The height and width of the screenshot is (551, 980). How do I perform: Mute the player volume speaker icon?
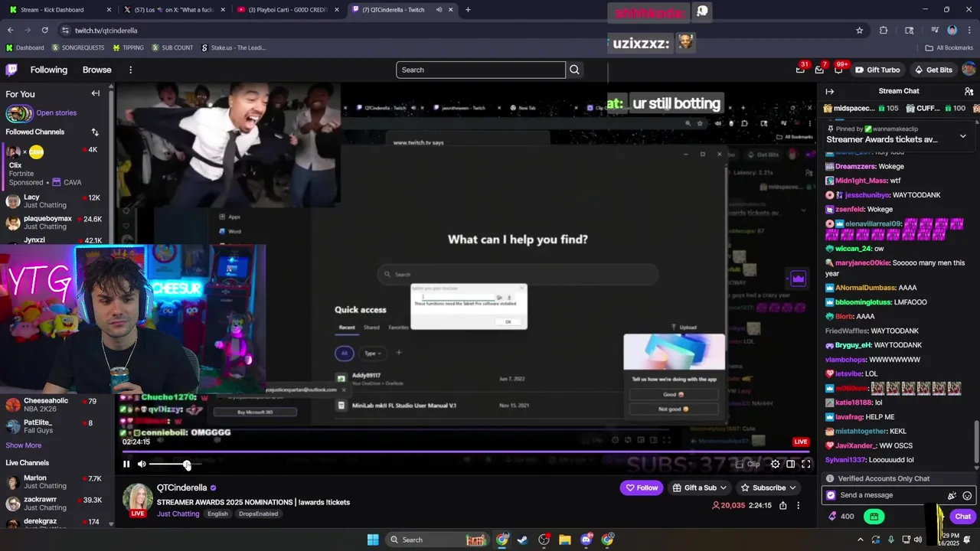point(142,464)
